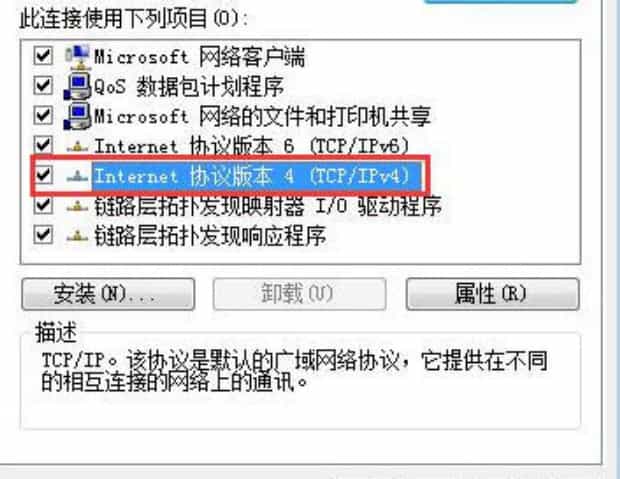Open 属性(R) properties button
The height and width of the screenshot is (479, 620).
[x=493, y=294]
